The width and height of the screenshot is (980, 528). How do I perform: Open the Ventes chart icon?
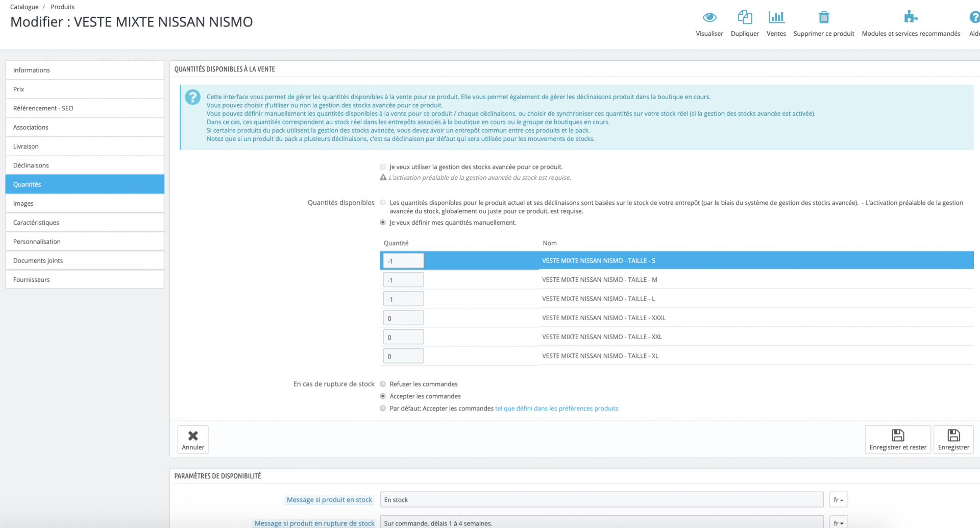[x=776, y=17]
